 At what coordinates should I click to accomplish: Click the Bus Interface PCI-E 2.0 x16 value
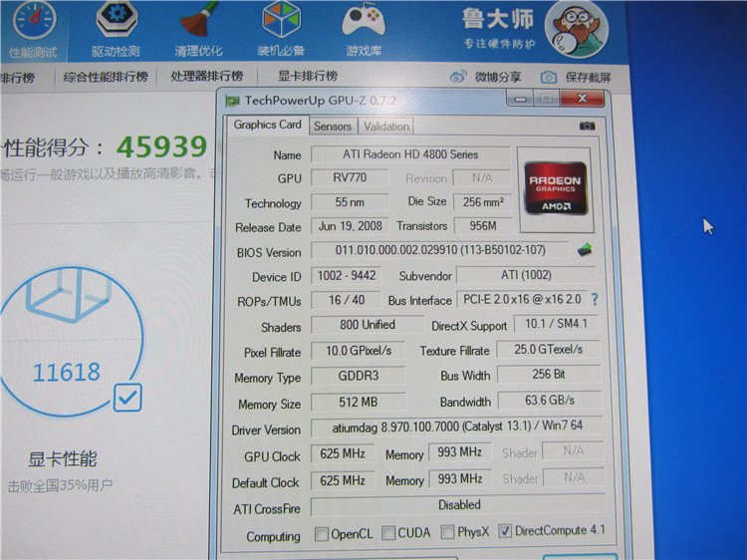[x=522, y=299]
